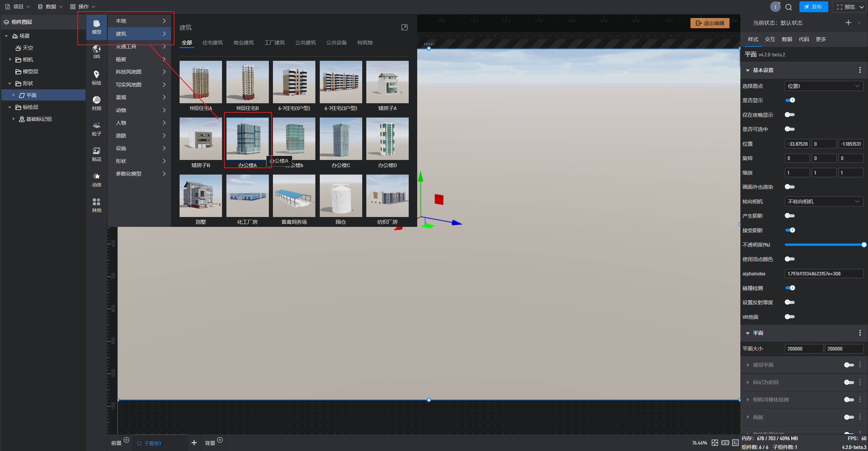Open the GIS component category
The height and width of the screenshot is (451, 868).
point(96,52)
